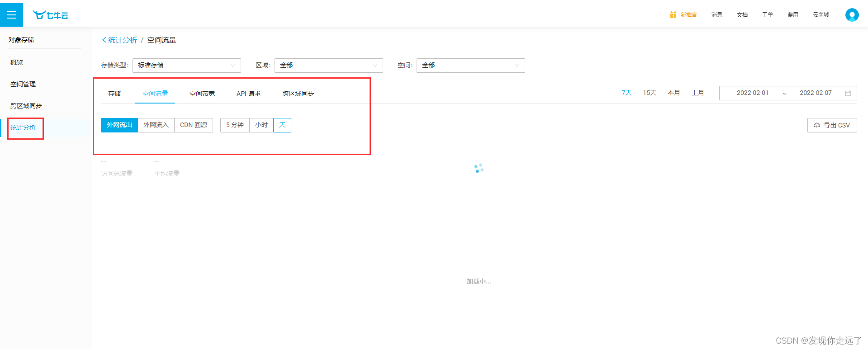The width and height of the screenshot is (868, 349).
Task: Open the 跨区域同步 tab in statistics
Action: coord(298,94)
